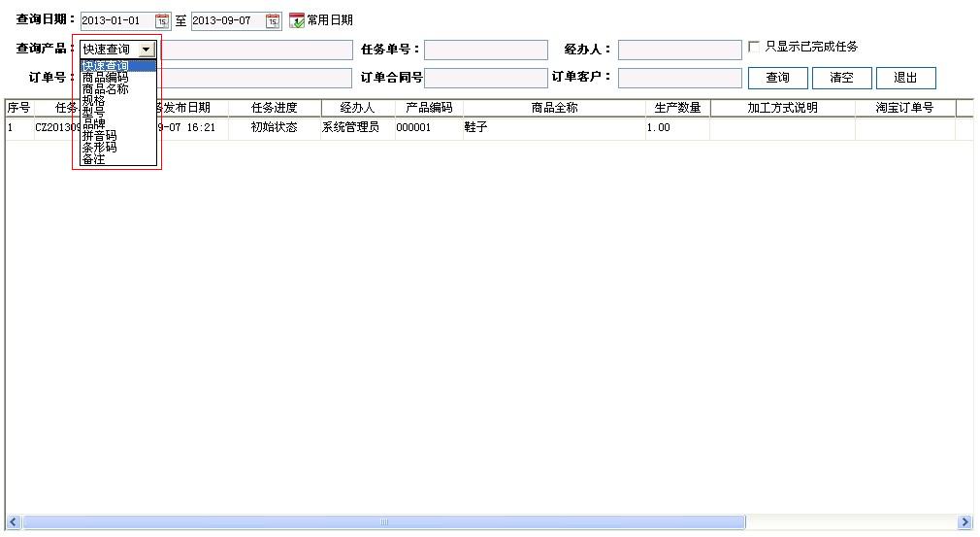The width and height of the screenshot is (980, 537).
Task: Click the 常用日期 label text
Action: pos(330,20)
